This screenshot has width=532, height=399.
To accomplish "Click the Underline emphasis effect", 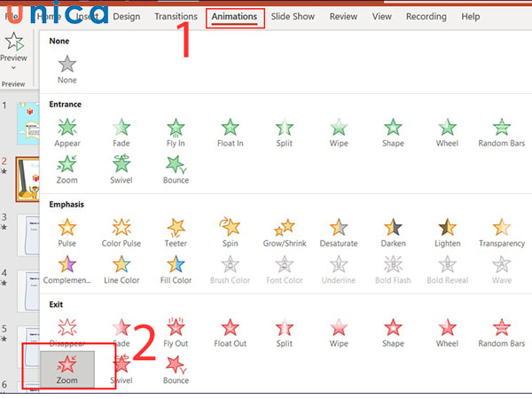I will (339, 270).
